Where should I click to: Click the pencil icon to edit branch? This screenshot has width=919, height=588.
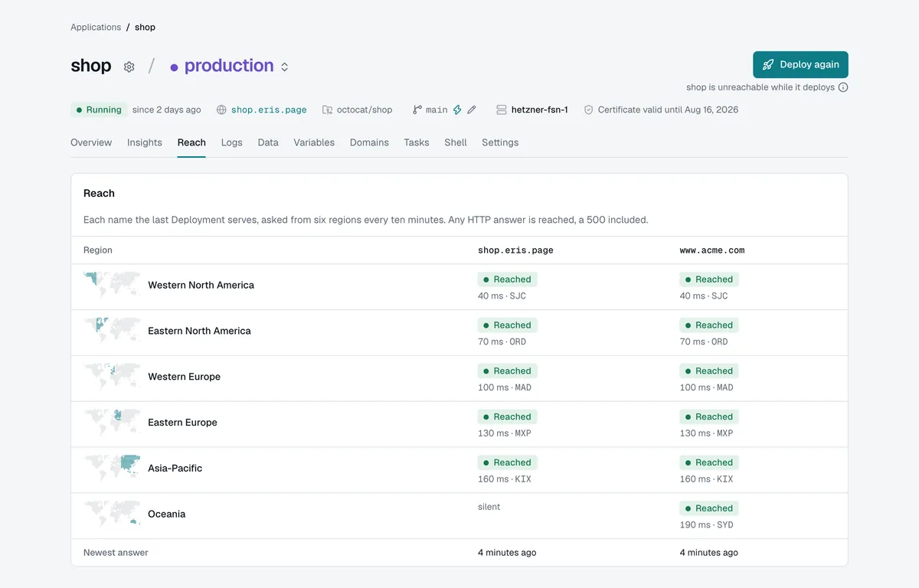(472, 109)
